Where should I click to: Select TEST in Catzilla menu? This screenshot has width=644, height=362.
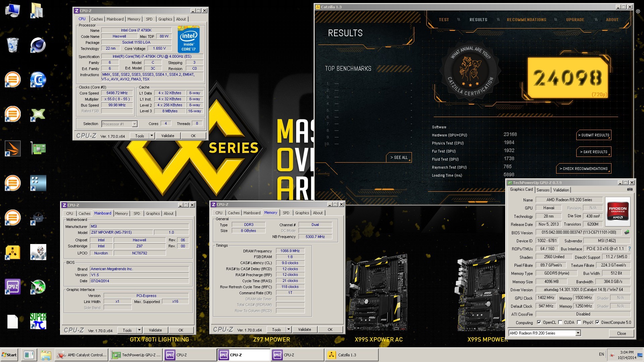coord(443,20)
